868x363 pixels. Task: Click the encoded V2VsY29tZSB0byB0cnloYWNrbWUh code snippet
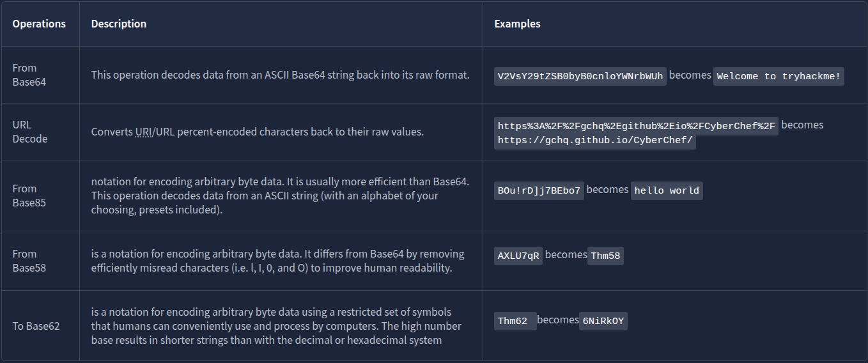[x=580, y=76]
